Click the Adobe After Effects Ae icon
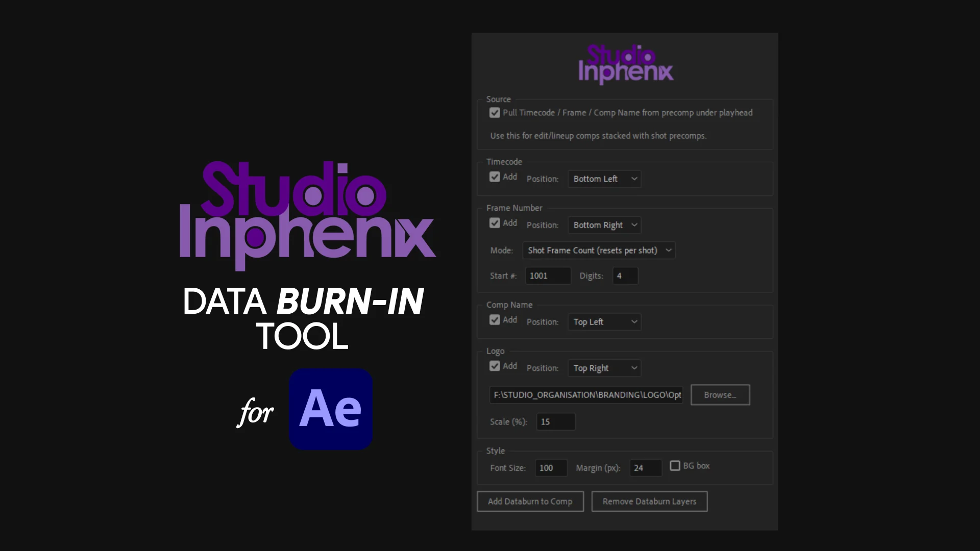This screenshot has width=980, height=551. click(331, 409)
